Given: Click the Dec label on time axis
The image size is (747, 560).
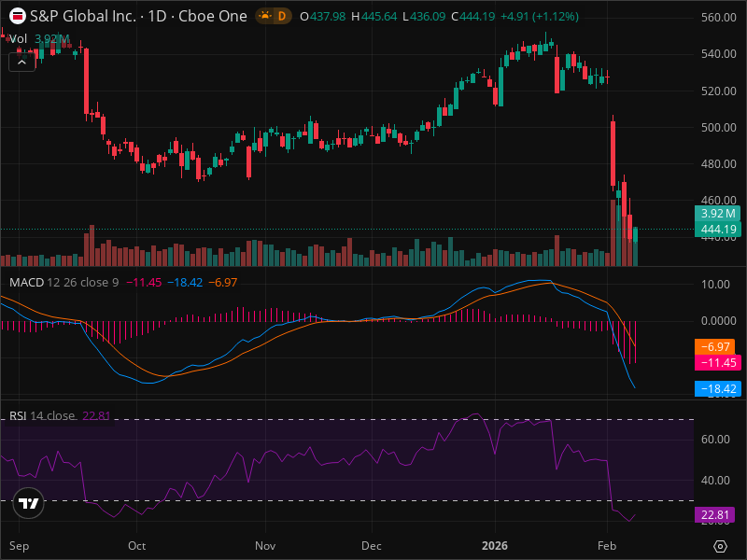Looking at the screenshot, I should (x=371, y=546).
